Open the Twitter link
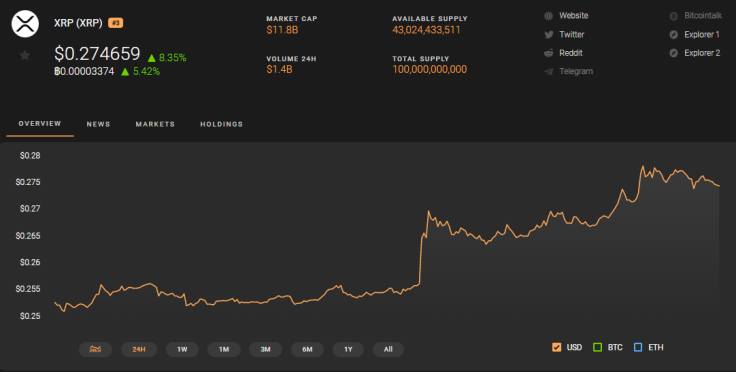Image resolution: width=736 pixels, height=372 pixels. pyautogui.click(x=572, y=34)
